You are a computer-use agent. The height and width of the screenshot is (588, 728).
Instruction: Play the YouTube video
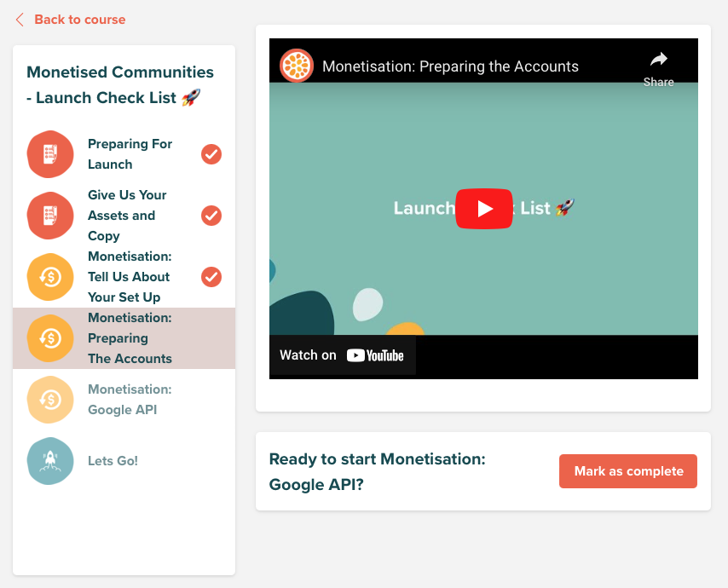(x=484, y=209)
